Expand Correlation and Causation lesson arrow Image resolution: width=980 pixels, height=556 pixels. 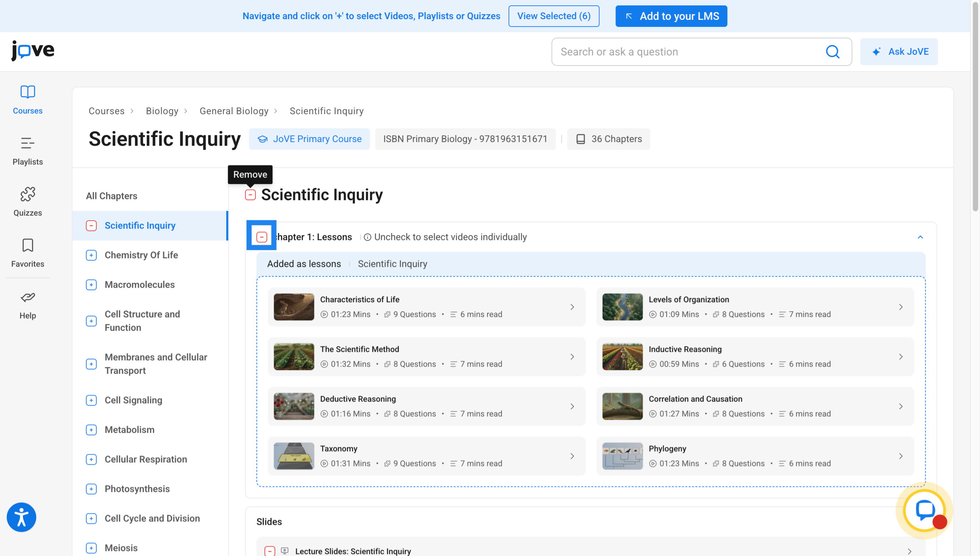pyautogui.click(x=900, y=406)
